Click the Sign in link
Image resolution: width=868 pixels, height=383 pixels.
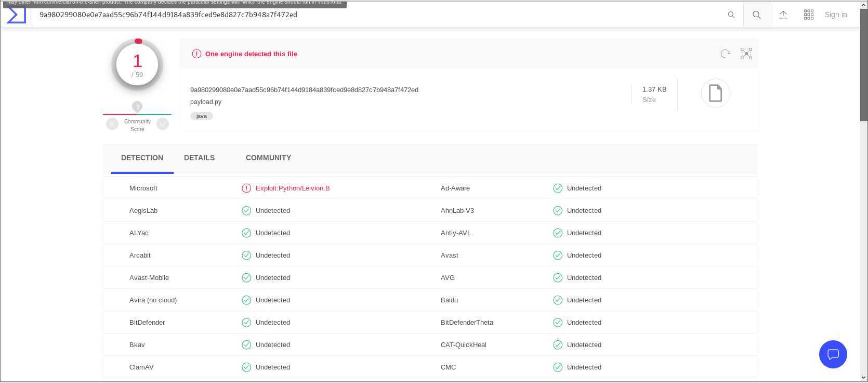[836, 15]
